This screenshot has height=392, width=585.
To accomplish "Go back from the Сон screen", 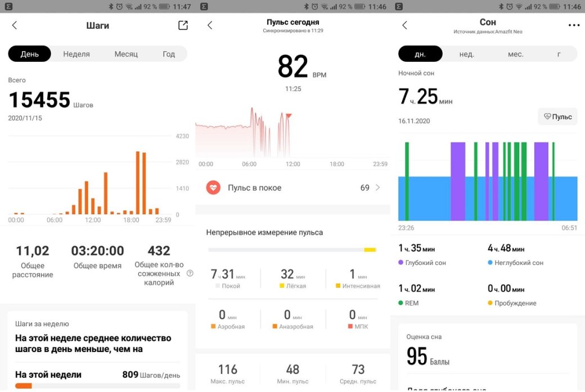I will coord(405,25).
